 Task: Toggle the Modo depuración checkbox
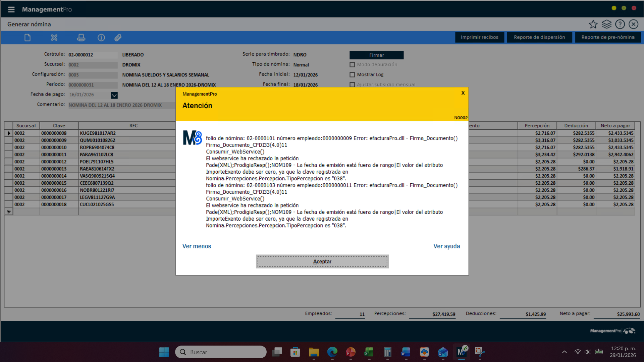[x=352, y=65]
